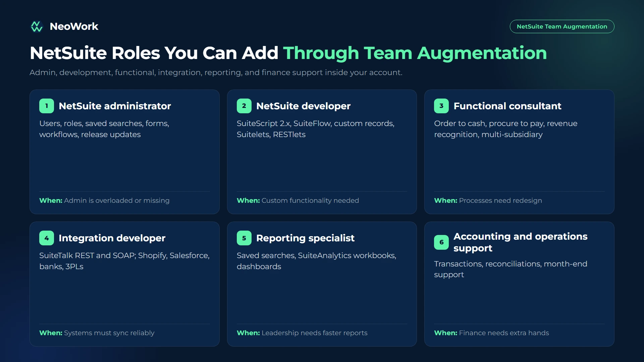The width and height of the screenshot is (644, 362).
Task: Select the Accounting and operations support heading
Action: tap(520, 242)
